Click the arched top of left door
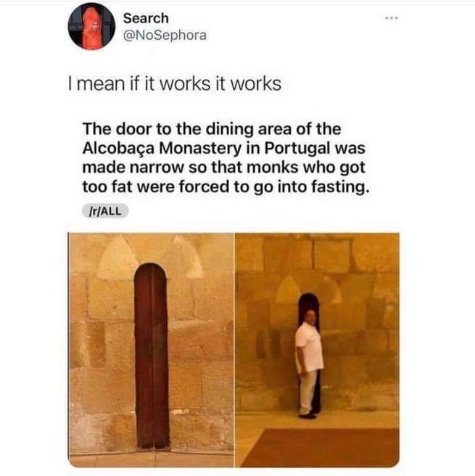The image size is (475, 476). click(151, 272)
